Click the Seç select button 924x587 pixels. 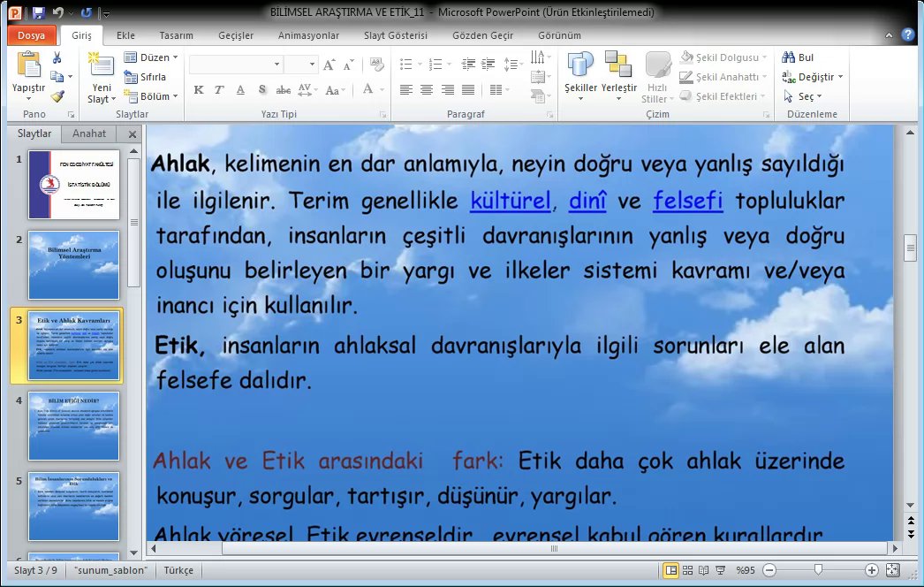(803, 96)
